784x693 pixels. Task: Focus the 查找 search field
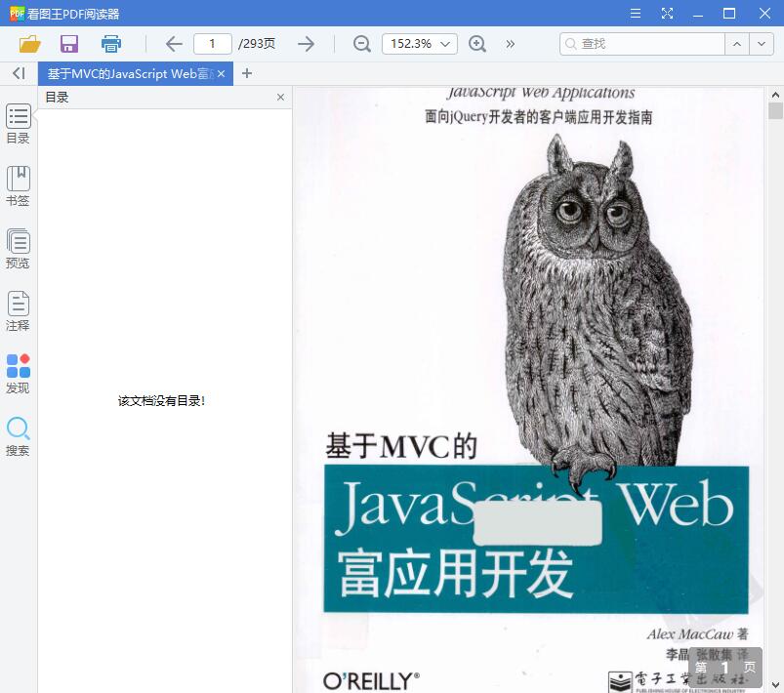(642, 44)
